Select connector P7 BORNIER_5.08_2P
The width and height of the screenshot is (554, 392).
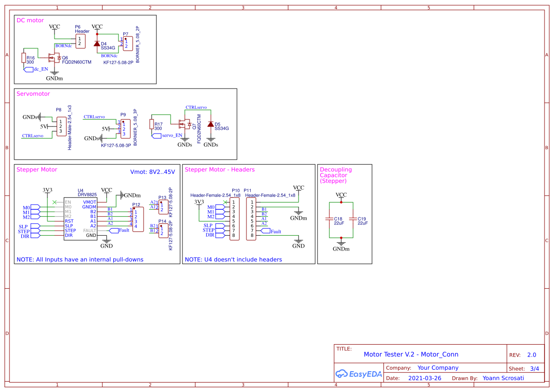click(x=127, y=43)
